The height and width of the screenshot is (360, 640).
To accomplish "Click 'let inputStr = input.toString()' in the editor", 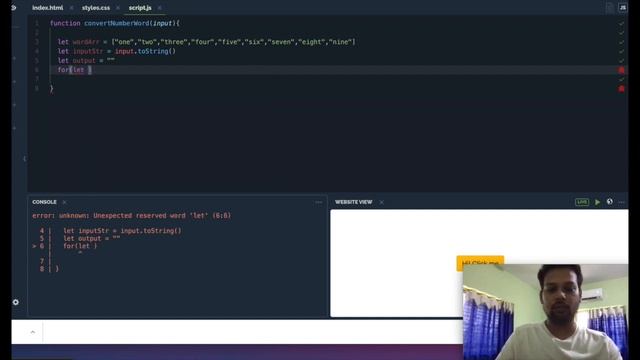I will pos(116,51).
